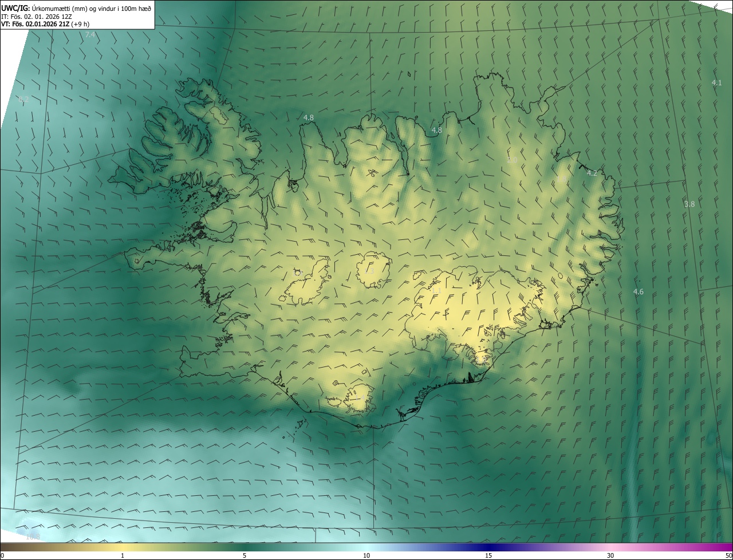Screen dimensions: 733x560
Task: Click the 'IT: Fös. 02. 01. 2026 12Z' line
Action: coord(36,17)
